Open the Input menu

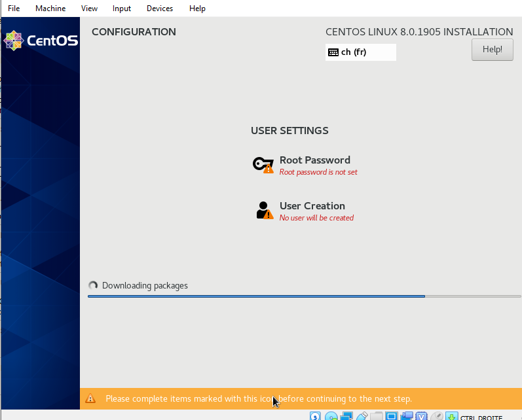tap(122, 9)
